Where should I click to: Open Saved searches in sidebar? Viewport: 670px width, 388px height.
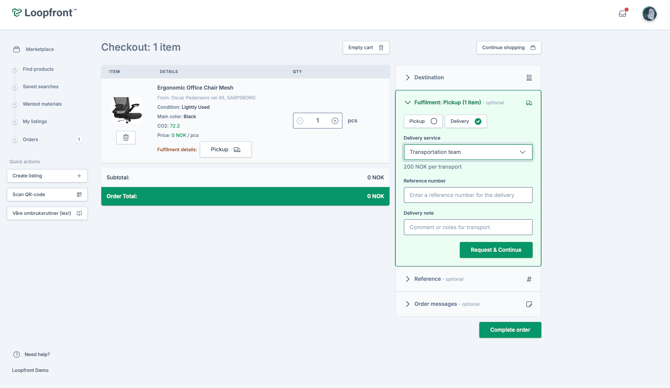[40, 87]
